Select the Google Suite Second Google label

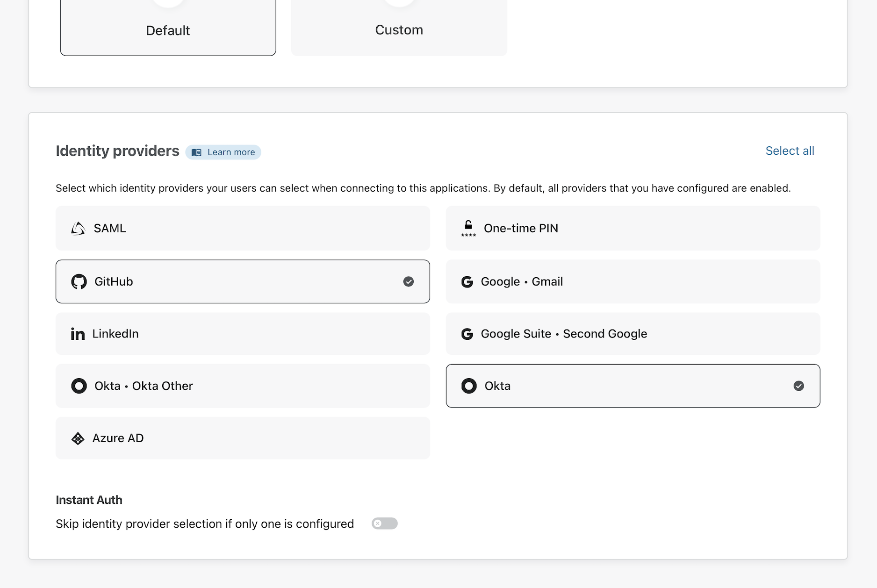(x=564, y=334)
